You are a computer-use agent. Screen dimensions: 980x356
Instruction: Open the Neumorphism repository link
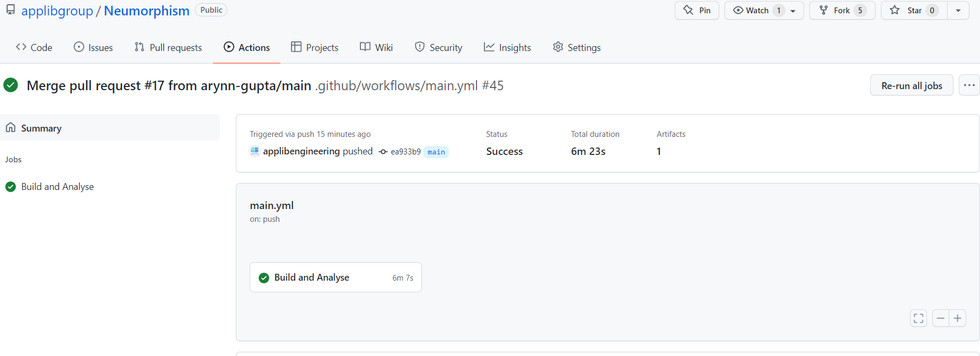click(147, 11)
